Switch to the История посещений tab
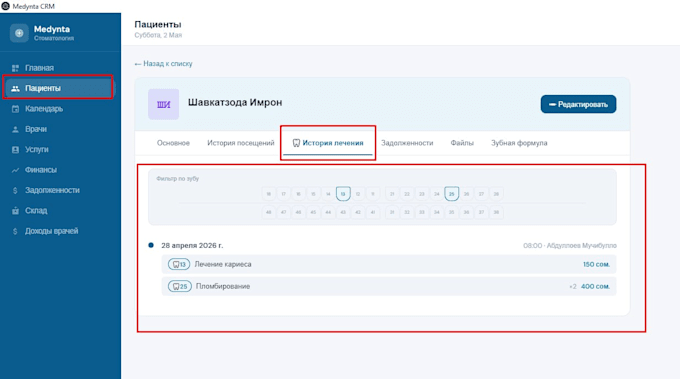This screenshot has height=379, width=680. (x=241, y=143)
